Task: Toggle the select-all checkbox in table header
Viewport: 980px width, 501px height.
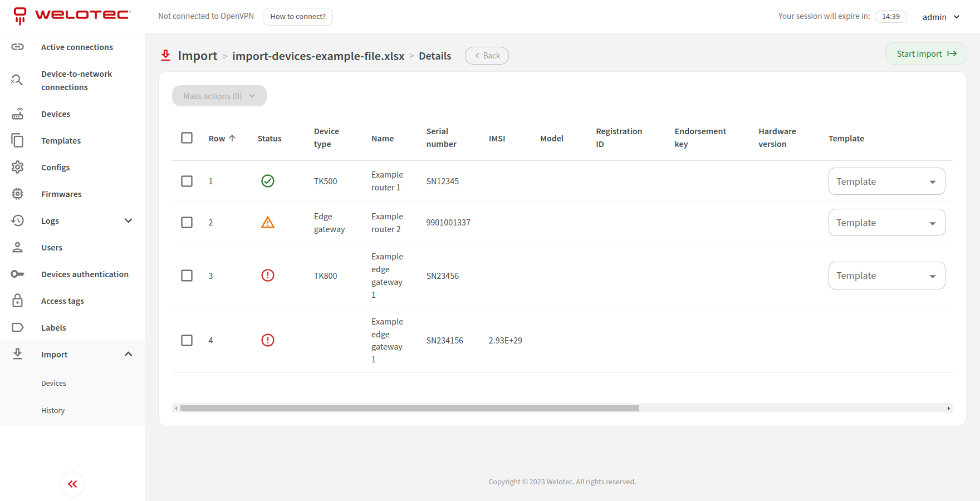Action: tap(187, 138)
